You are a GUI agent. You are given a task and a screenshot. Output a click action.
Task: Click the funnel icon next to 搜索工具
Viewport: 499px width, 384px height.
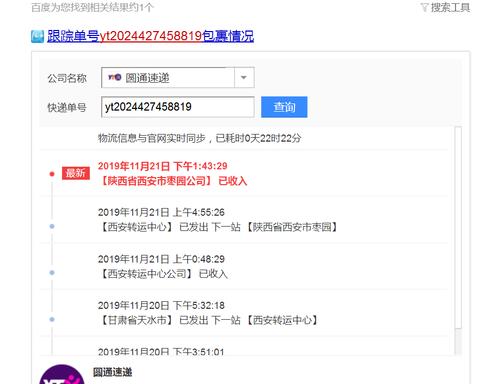(424, 7)
